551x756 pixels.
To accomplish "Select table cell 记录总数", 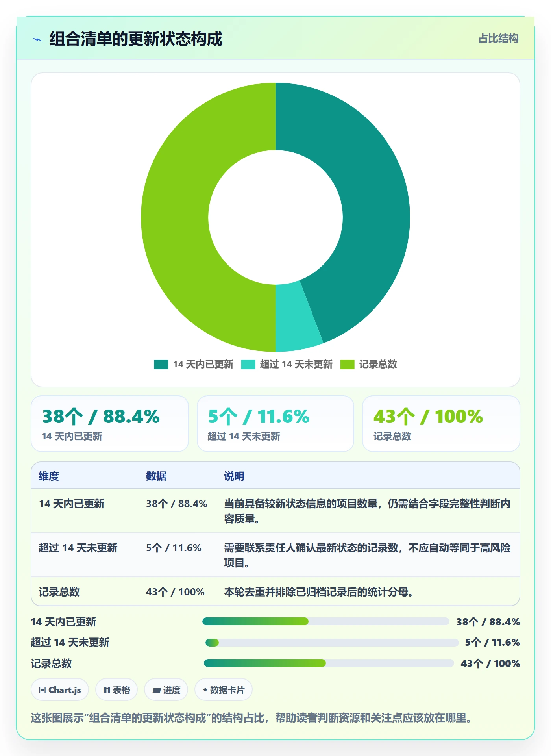I will pos(59,592).
